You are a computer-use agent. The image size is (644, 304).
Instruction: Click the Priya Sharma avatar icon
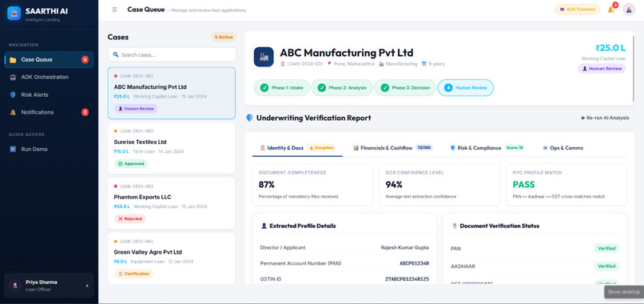click(x=15, y=285)
